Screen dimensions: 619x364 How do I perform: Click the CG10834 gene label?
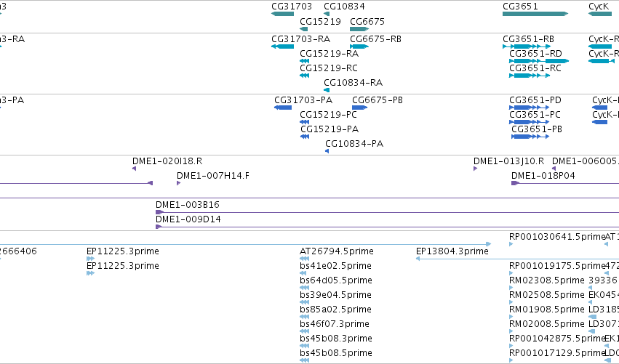(x=344, y=7)
